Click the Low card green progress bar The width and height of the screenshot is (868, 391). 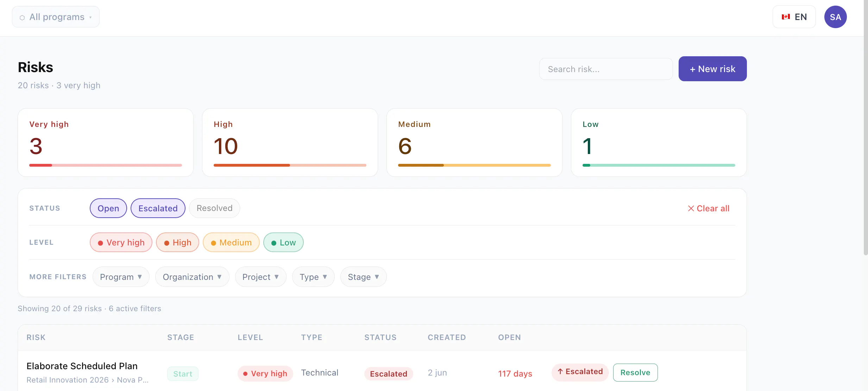click(x=659, y=165)
